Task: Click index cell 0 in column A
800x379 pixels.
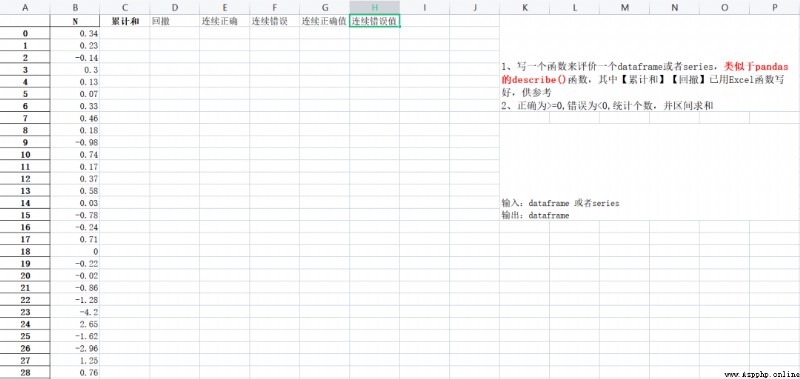Action: tap(25, 34)
